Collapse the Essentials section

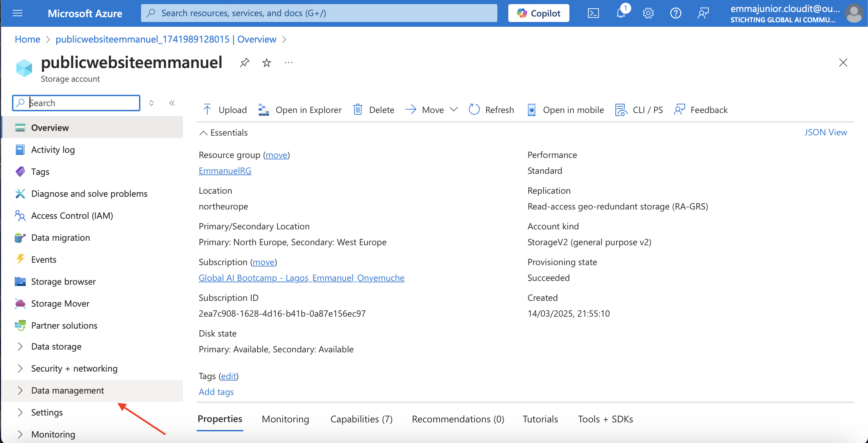coord(223,133)
